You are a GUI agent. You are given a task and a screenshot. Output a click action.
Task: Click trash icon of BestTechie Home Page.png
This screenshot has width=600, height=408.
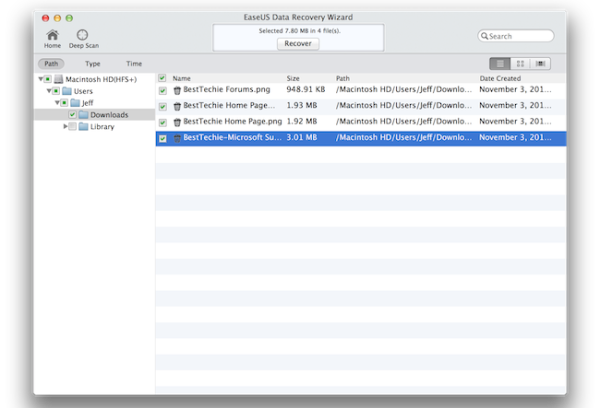coord(177,122)
